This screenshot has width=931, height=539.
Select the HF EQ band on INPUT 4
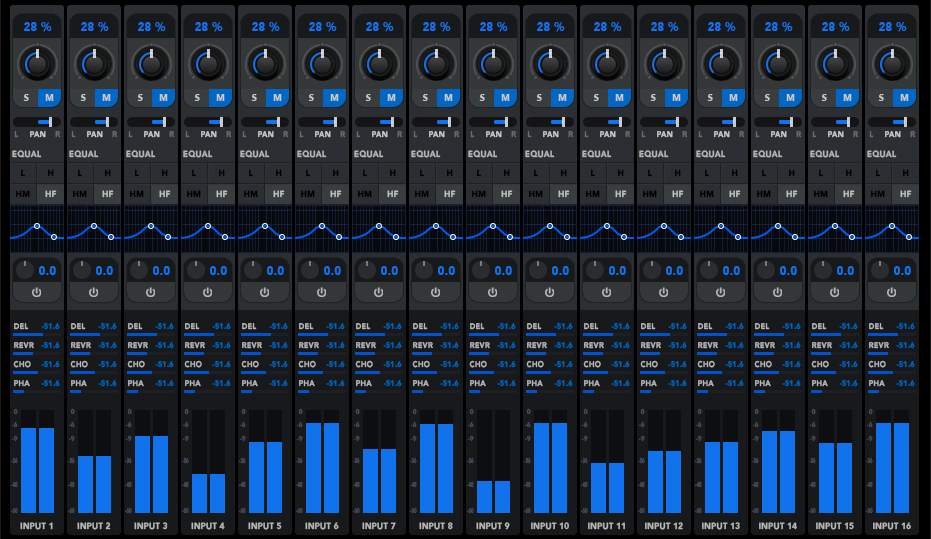(221, 193)
